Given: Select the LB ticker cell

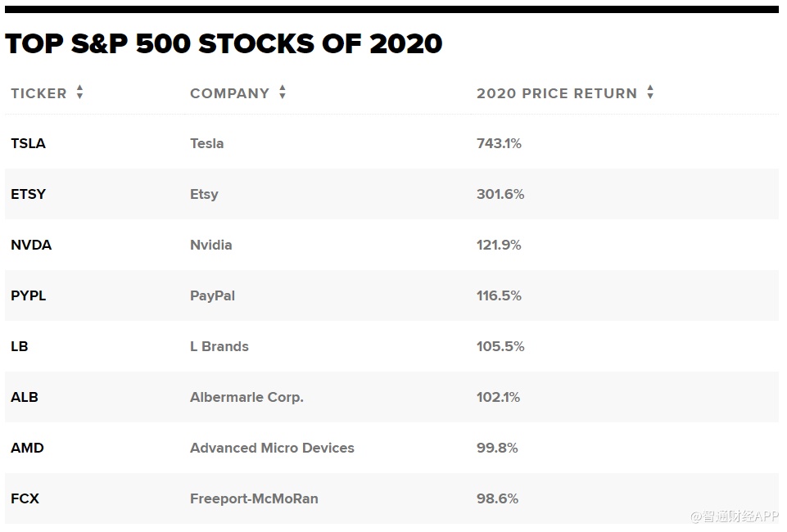Looking at the screenshot, I should (20, 346).
